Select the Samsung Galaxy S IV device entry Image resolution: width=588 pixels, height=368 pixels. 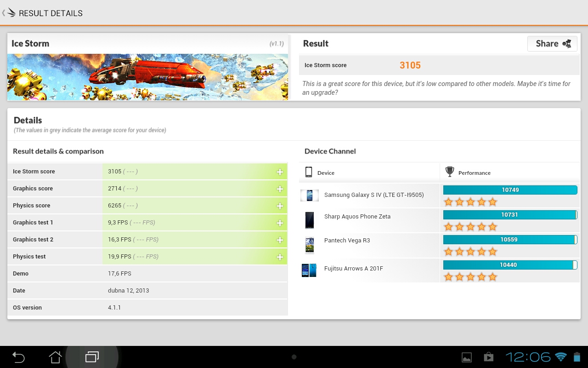click(x=374, y=195)
